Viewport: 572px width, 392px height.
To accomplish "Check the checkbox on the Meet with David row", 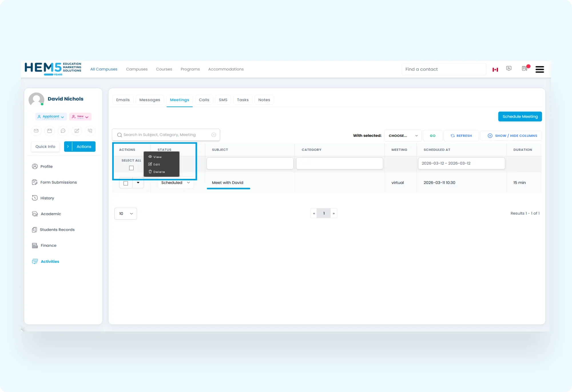I will [x=126, y=183].
